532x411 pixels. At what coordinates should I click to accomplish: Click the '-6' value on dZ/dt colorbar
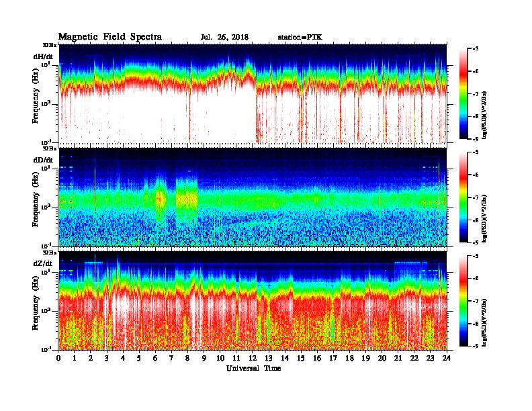pyautogui.click(x=476, y=278)
